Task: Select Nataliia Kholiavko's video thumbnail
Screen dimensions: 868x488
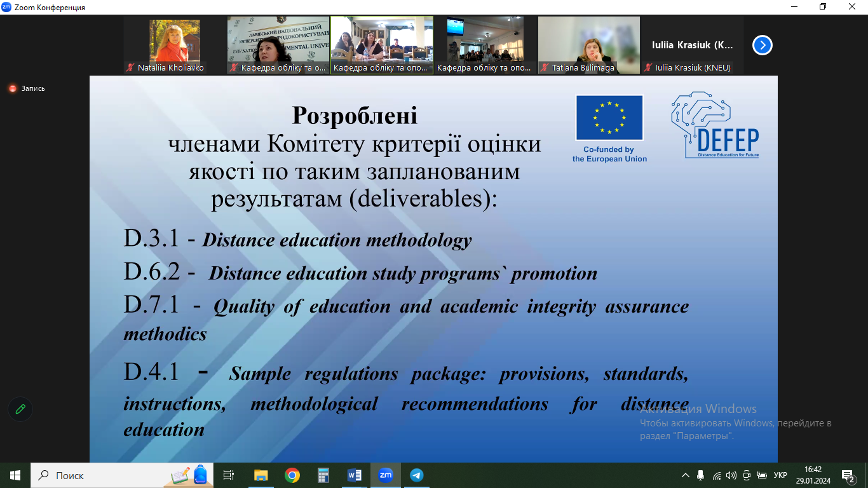Action: [174, 43]
